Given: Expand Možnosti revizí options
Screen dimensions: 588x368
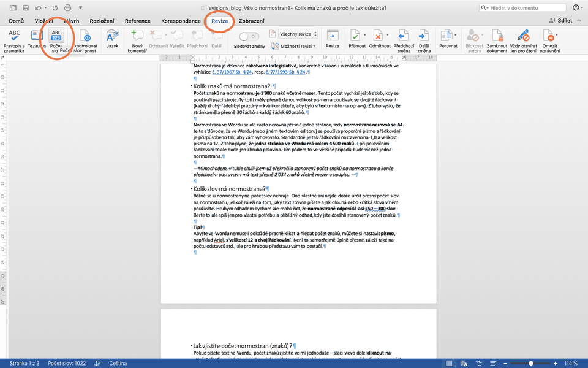Looking at the screenshot, I should coord(296,46).
